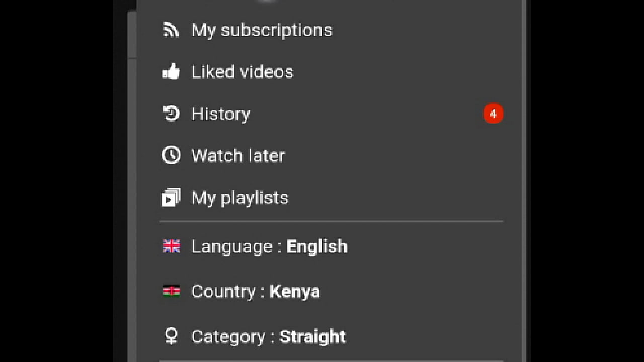This screenshot has width=644, height=362.
Task: Click the bold Kenya country value
Action: click(x=295, y=291)
